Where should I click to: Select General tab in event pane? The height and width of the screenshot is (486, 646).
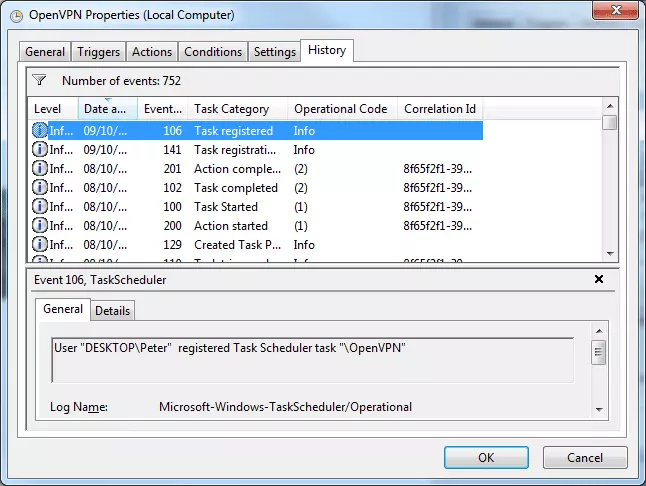(63, 309)
